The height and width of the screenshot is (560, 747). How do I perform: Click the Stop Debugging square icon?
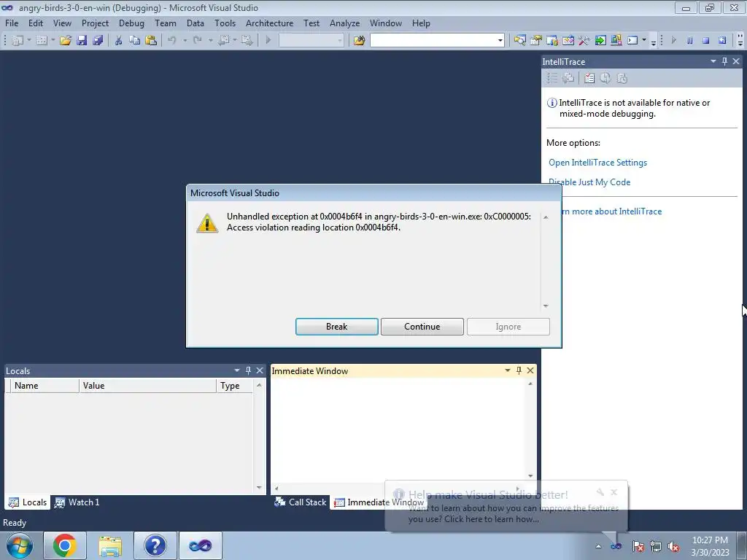(705, 41)
